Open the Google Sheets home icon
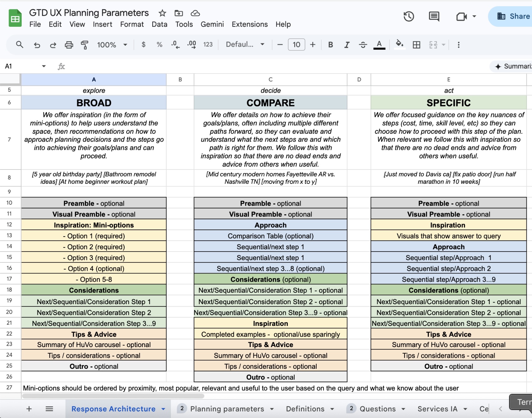532x418 pixels. (x=15, y=18)
